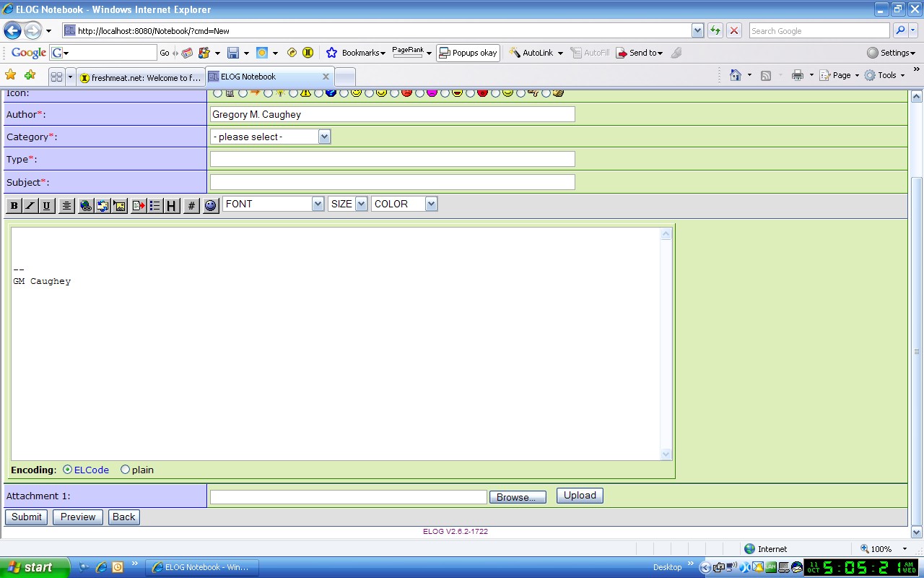Insert a bulleted list
The height and width of the screenshot is (578, 924).
click(x=154, y=206)
